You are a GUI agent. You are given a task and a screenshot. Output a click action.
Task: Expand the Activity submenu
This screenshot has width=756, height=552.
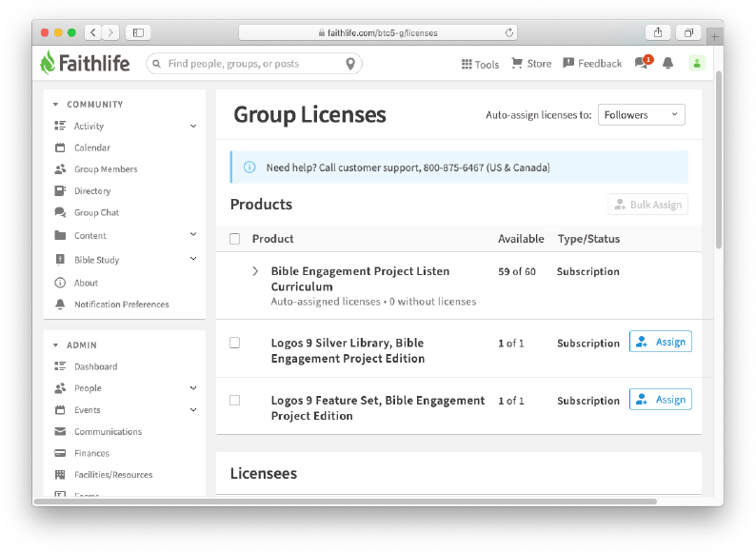pos(193,127)
